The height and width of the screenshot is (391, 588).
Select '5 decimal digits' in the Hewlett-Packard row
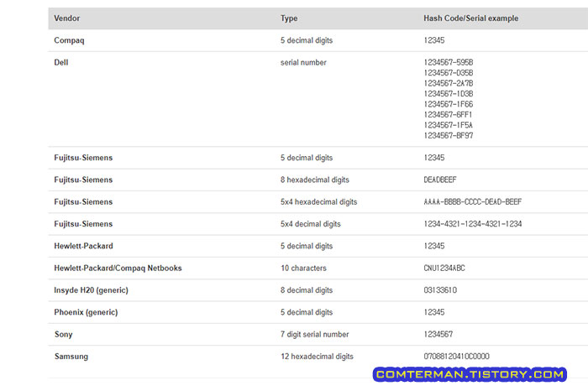click(x=307, y=246)
